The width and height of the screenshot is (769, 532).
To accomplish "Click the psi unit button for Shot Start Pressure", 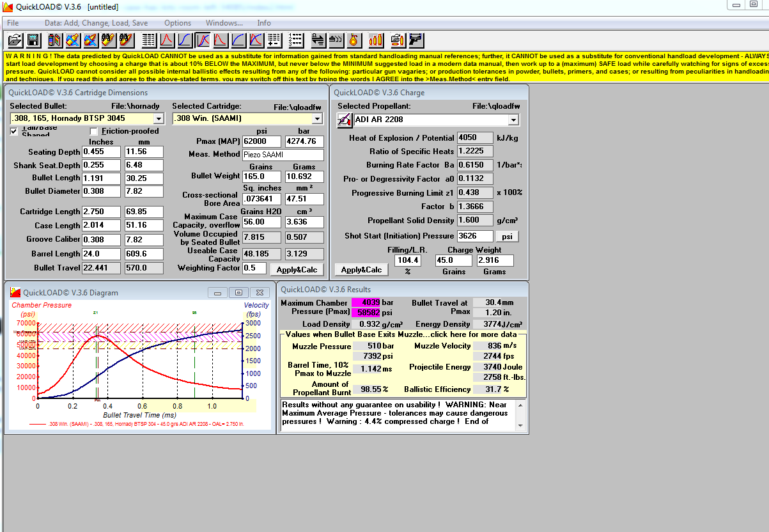I will (x=507, y=236).
